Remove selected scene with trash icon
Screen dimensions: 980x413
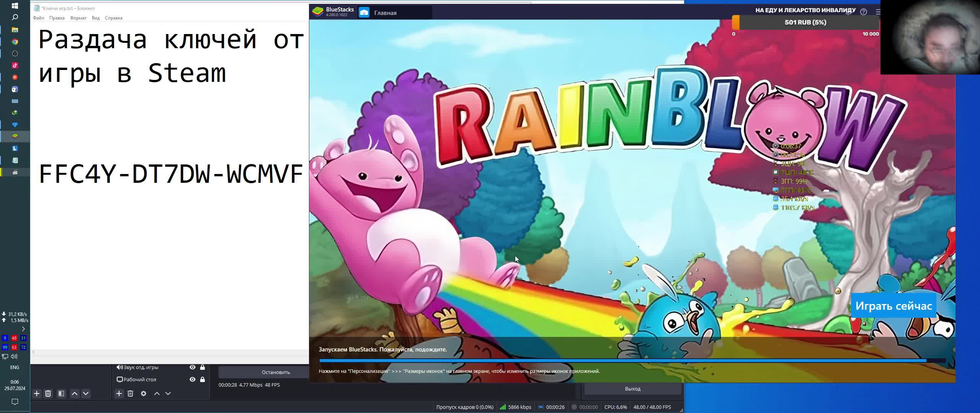coord(48,393)
